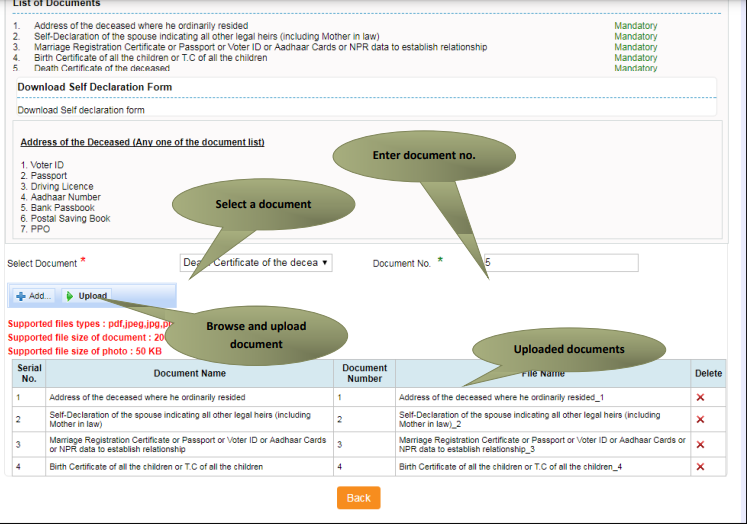This screenshot has height=525, width=747.
Task: Remove the Marriage Registration Certificate row
Action: 700,443
